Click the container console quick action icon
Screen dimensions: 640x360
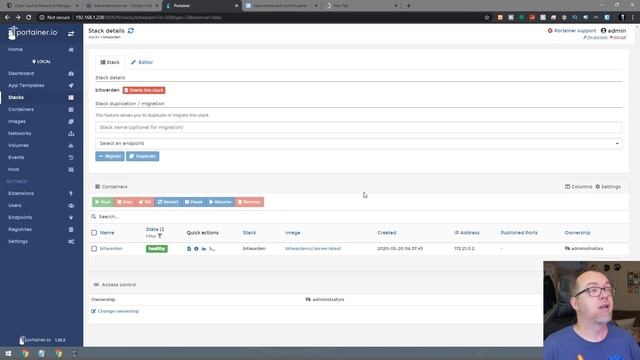click(211, 249)
